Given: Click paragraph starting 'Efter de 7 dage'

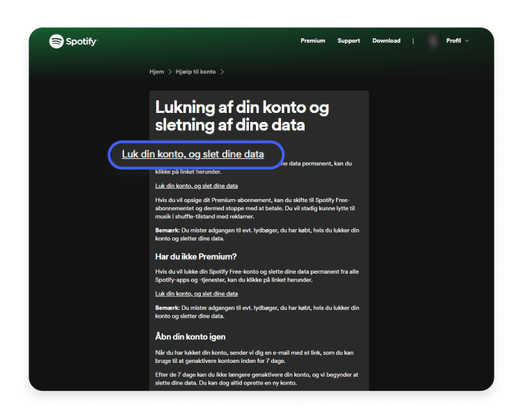Looking at the screenshot, I should (x=257, y=379).
